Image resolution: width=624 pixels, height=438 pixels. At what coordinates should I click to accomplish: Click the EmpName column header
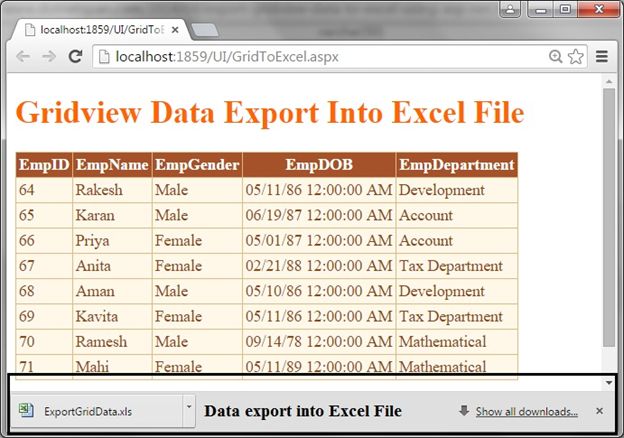point(112,165)
